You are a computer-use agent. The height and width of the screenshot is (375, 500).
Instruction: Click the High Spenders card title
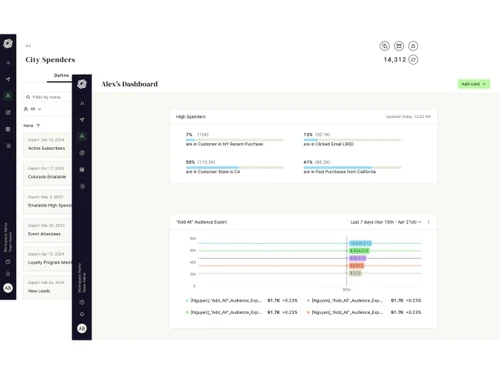pyautogui.click(x=191, y=117)
